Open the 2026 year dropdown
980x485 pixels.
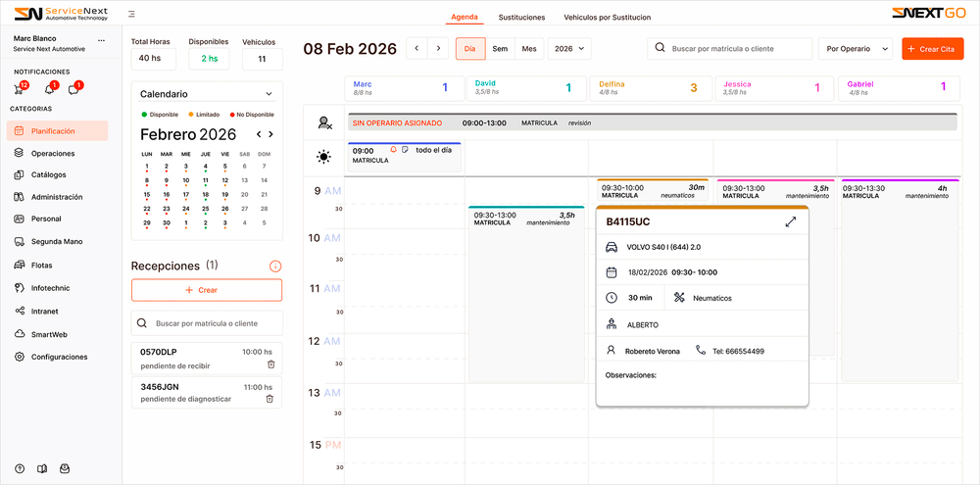pyautogui.click(x=569, y=49)
